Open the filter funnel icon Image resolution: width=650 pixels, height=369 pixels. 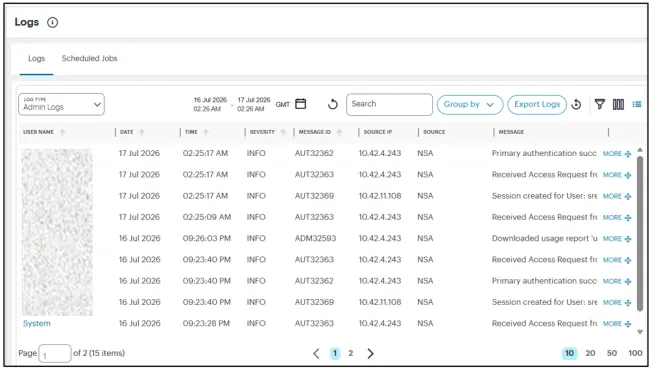coord(599,104)
